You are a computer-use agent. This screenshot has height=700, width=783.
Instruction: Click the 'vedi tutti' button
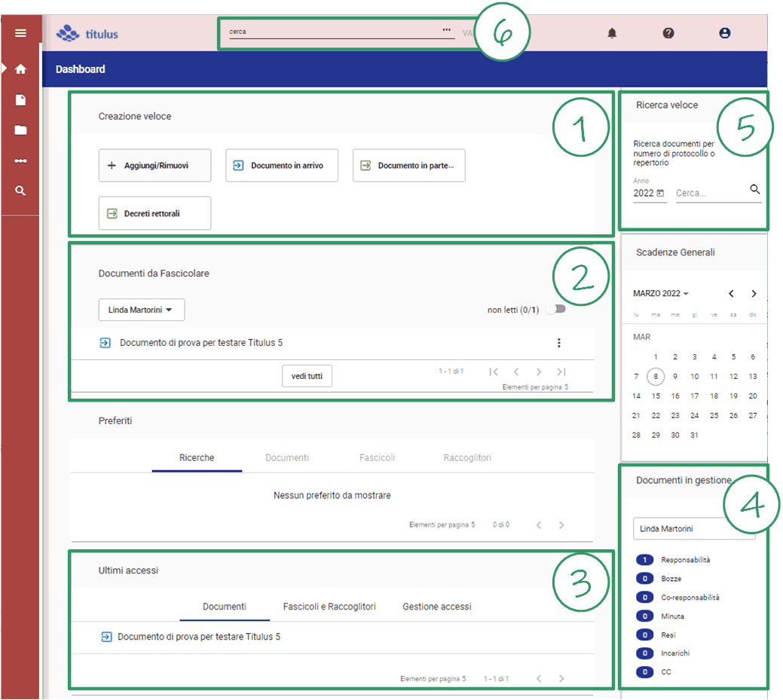click(307, 376)
